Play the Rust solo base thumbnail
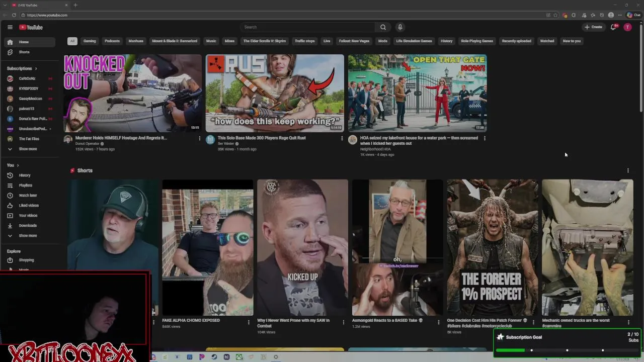The image size is (644, 362). (275, 93)
